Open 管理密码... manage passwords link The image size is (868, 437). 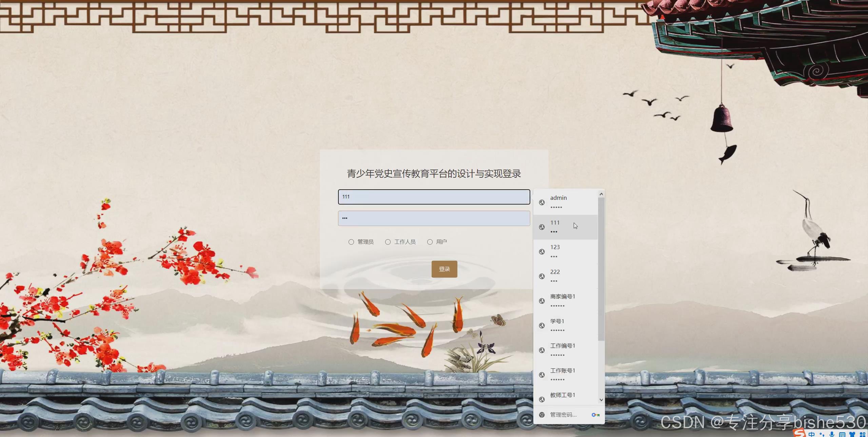click(563, 415)
